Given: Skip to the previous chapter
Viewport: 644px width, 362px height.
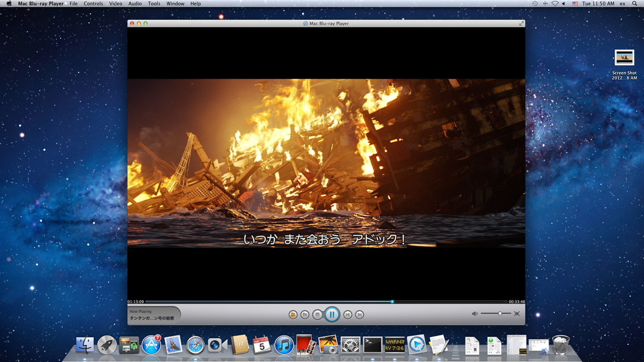Looking at the screenshot, I should 348,315.
